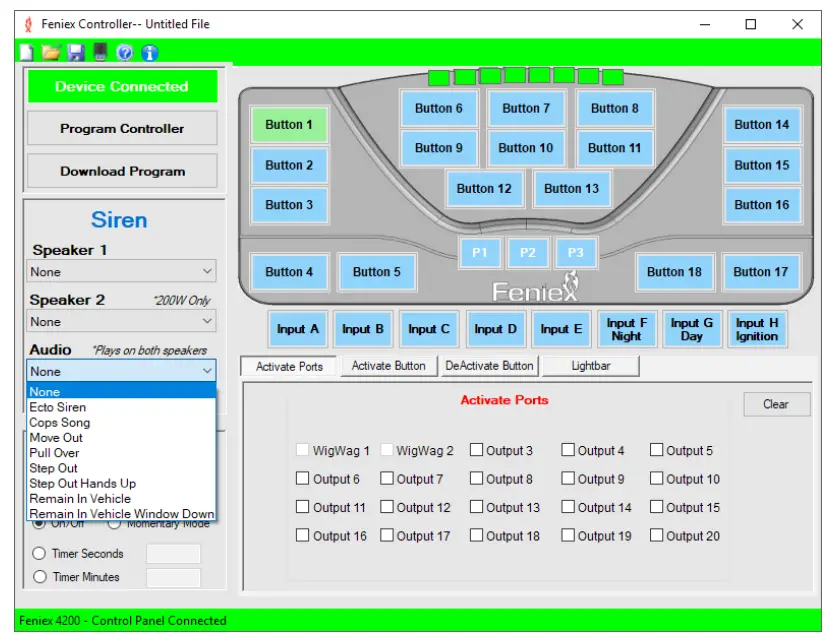This screenshot has height=634, width=826.
Task: Click the Program Controller button
Action: [122, 128]
